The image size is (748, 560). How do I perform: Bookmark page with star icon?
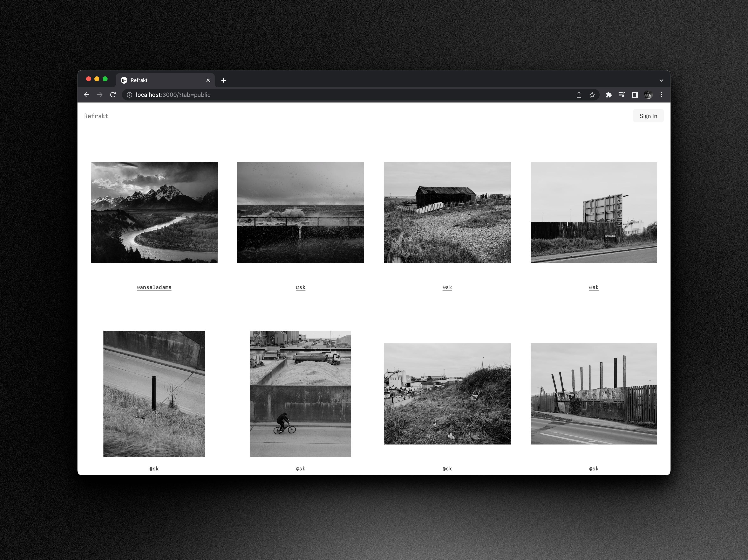[x=592, y=95]
